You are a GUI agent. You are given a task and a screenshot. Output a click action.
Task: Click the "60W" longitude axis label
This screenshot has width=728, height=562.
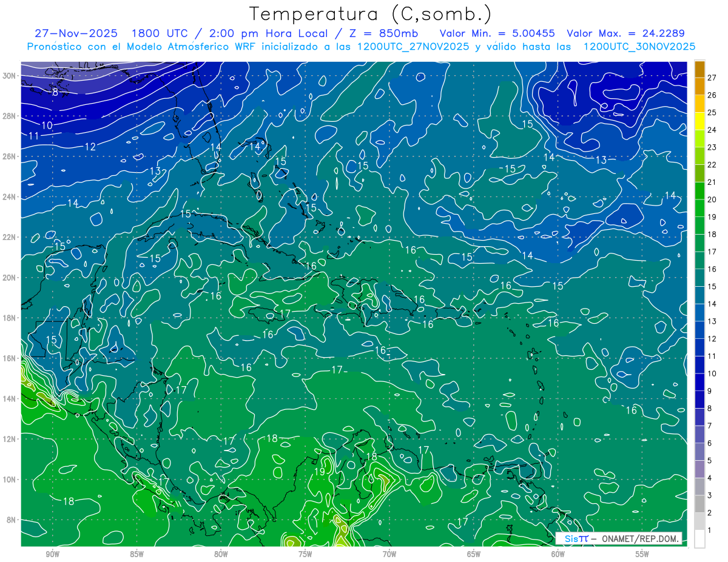pyautogui.click(x=558, y=555)
